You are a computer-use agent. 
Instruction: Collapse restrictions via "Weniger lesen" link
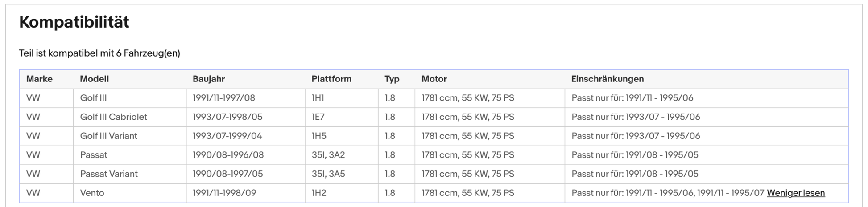pos(795,193)
